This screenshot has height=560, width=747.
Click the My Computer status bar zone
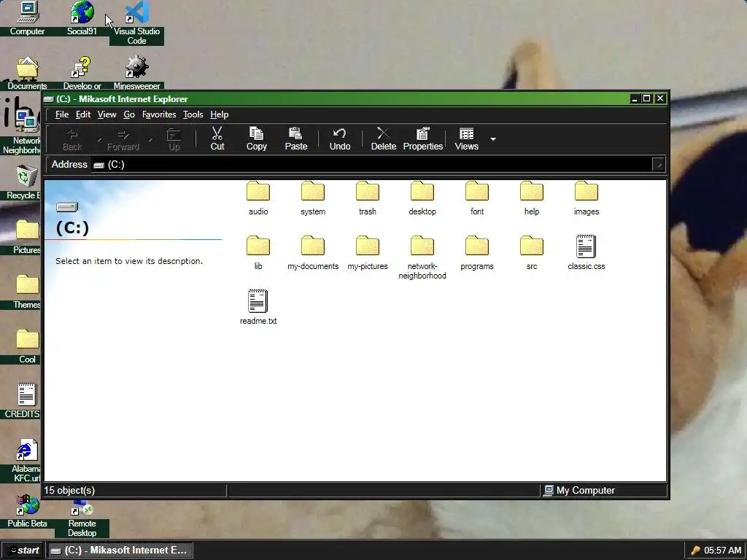(603, 490)
